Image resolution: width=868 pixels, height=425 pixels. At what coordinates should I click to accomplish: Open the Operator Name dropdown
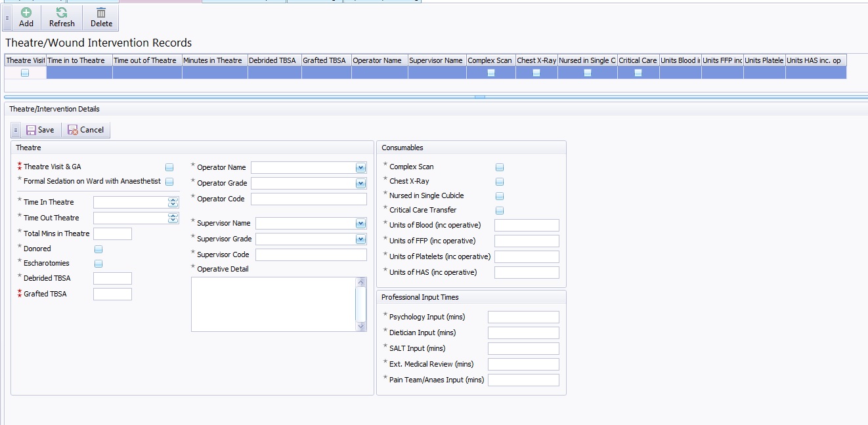click(360, 168)
